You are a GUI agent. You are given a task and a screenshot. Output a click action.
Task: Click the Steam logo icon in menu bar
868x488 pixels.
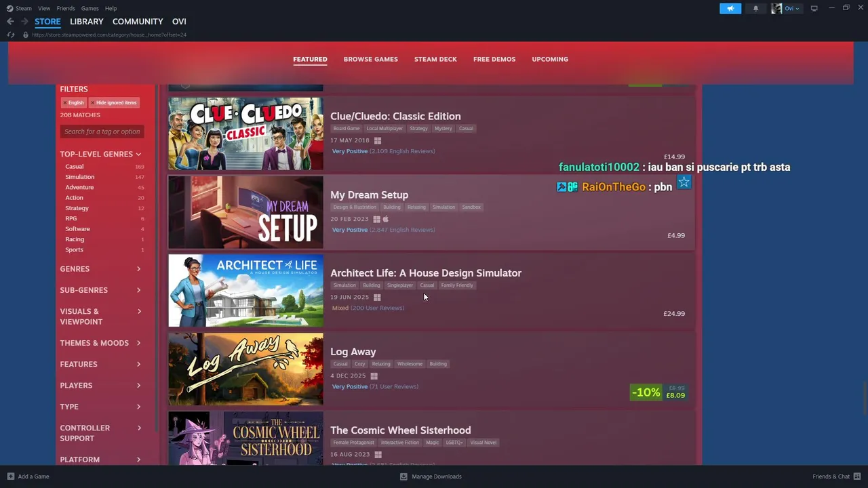click(x=9, y=8)
